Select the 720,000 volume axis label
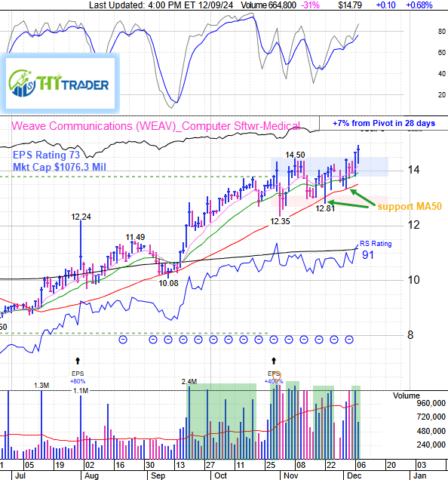The width and height of the screenshot is (448, 480). (431, 417)
